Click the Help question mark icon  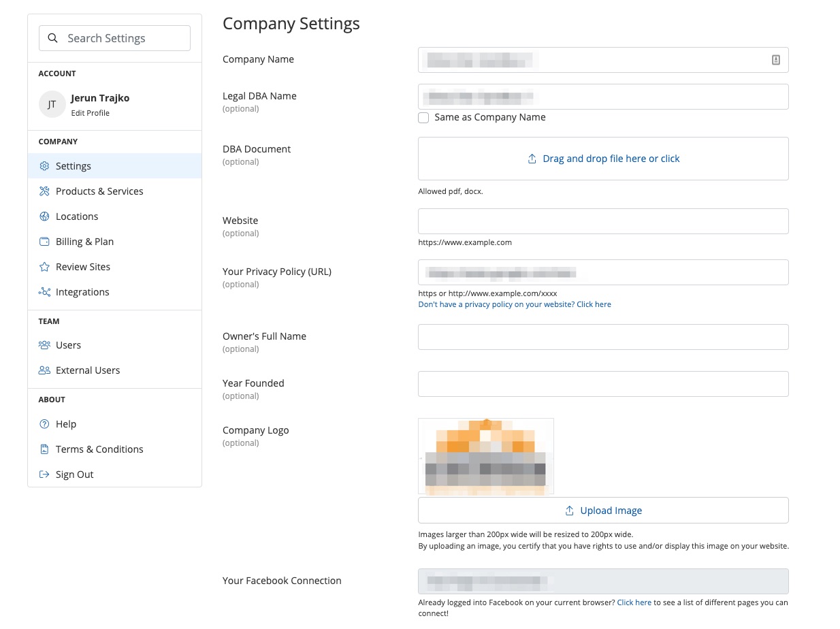[44, 424]
